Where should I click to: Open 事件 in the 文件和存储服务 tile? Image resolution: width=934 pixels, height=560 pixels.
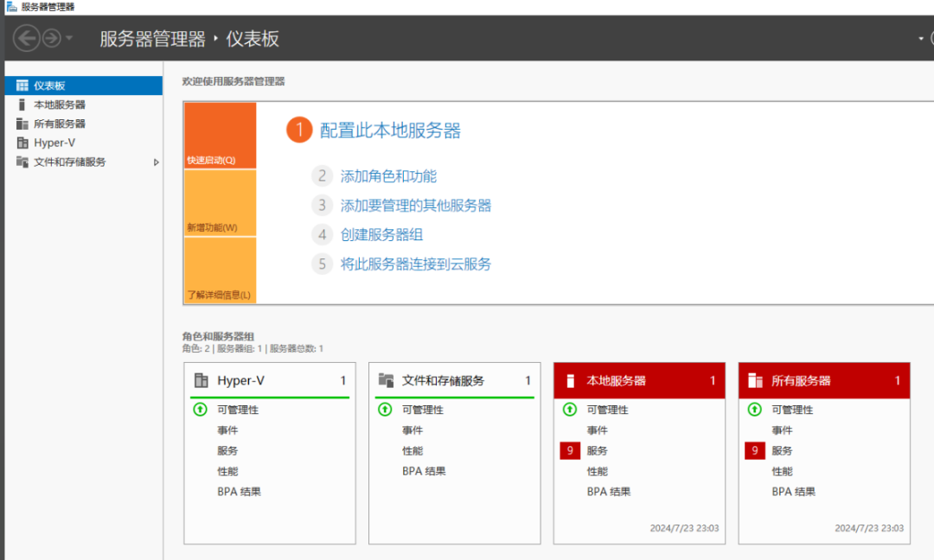pos(413,430)
